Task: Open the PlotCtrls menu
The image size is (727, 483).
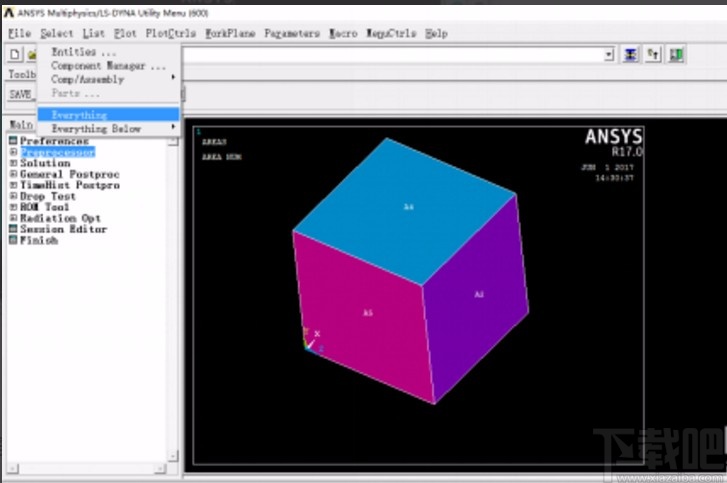Action: 169,33
